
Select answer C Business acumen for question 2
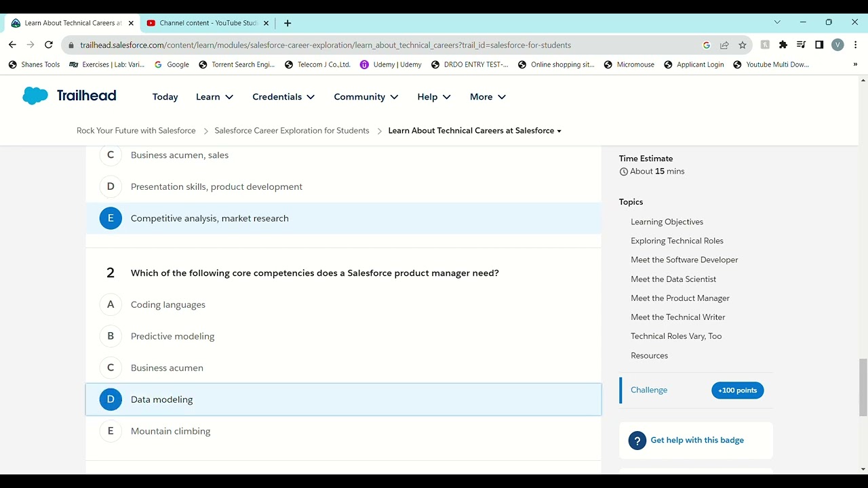pos(344,367)
